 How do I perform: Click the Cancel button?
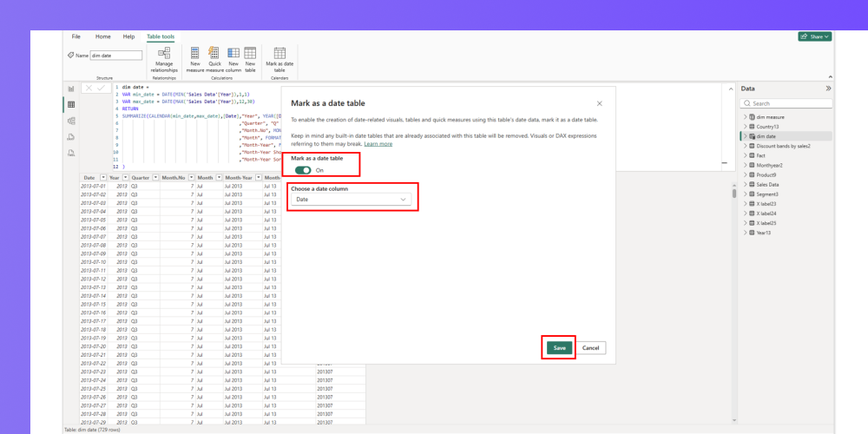click(590, 348)
